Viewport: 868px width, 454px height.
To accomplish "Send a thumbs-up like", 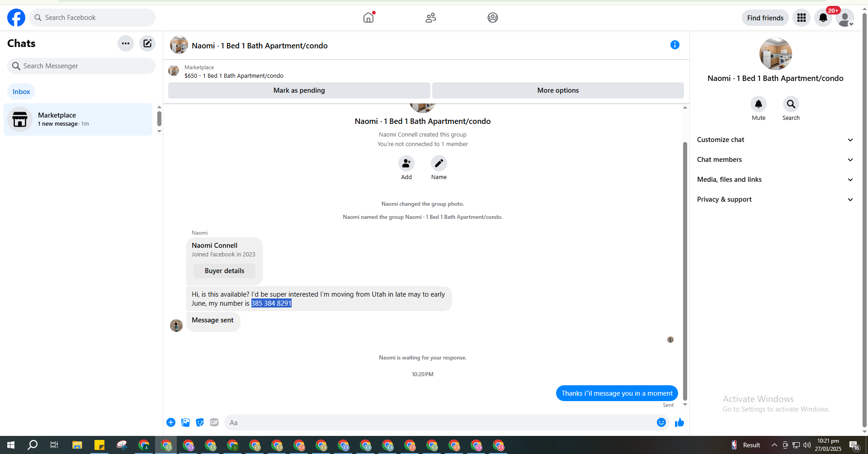I will click(679, 422).
